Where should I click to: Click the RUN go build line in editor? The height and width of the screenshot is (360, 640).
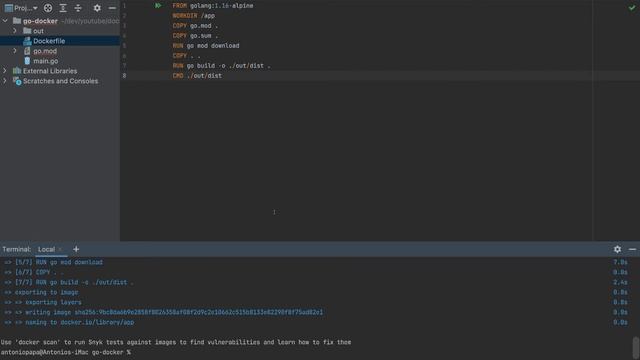coord(221,66)
